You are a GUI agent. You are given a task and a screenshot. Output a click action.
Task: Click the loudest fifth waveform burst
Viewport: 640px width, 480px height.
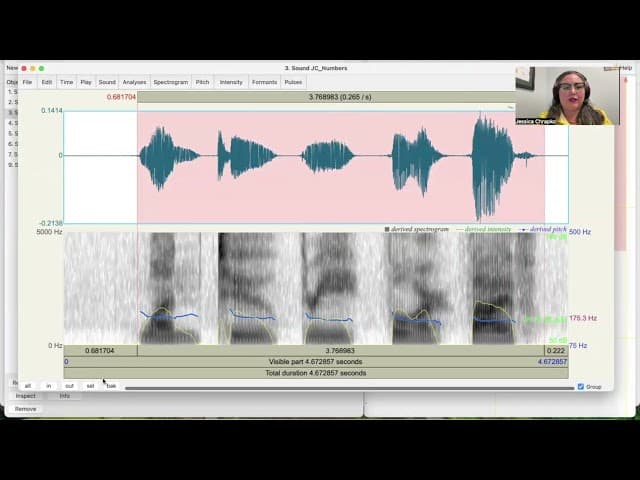tap(493, 167)
